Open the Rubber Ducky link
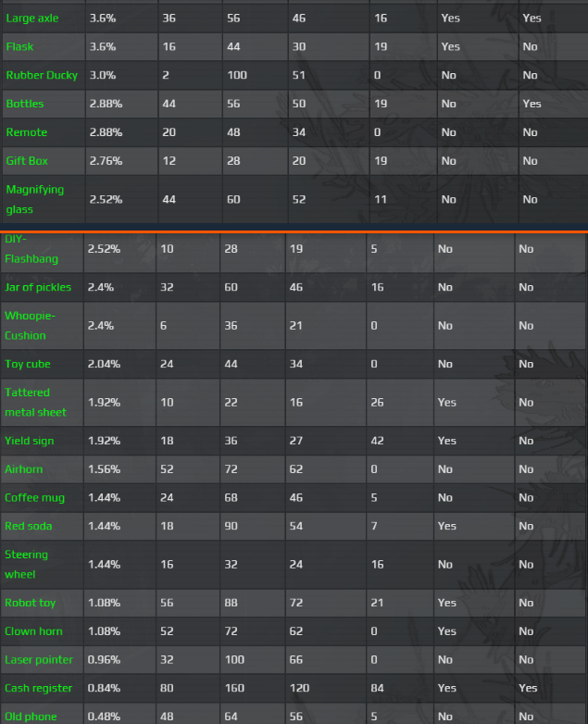The width and height of the screenshot is (588, 724). tap(43, 75)
